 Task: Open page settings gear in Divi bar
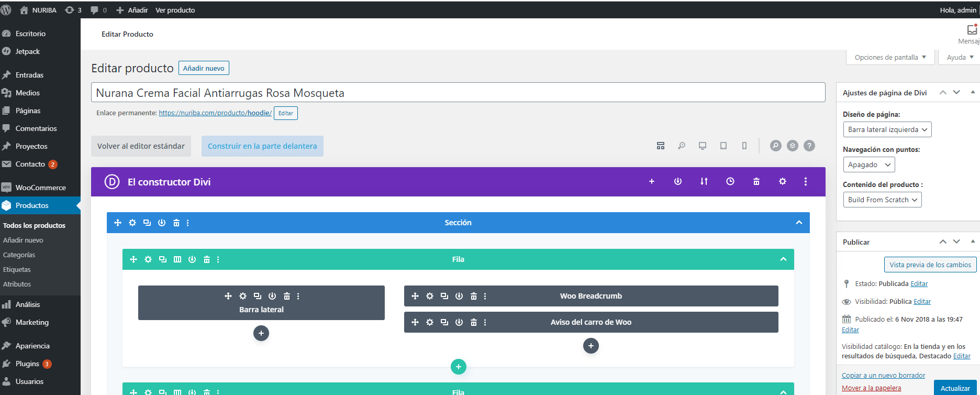coord(783,181)
